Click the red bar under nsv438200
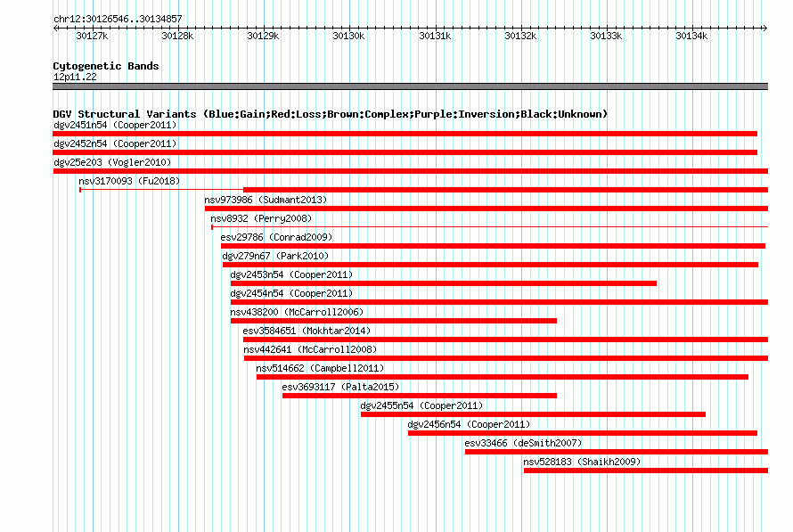The height and width of the screenshot is (532, 793). [x=394, y=321]
